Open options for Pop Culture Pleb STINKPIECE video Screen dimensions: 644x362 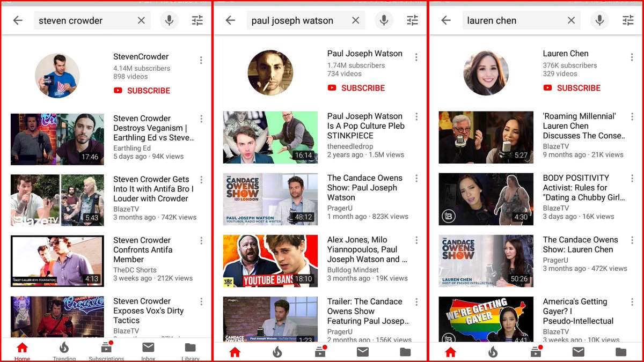(x=416, y=117)
